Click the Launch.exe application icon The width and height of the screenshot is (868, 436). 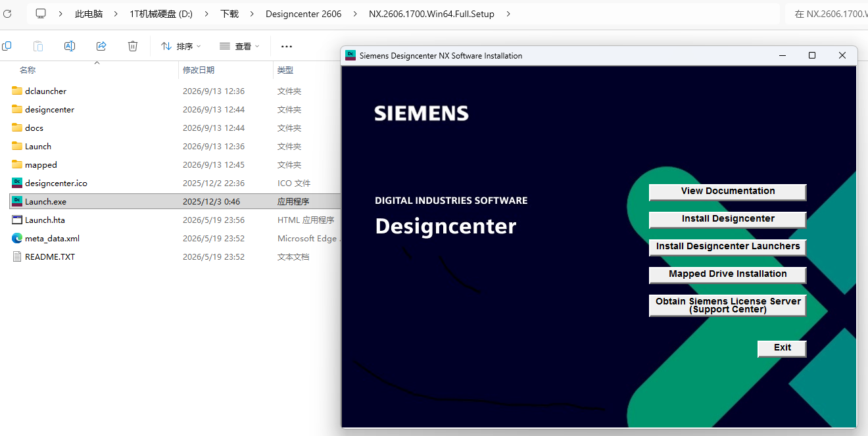click(17, 201)
